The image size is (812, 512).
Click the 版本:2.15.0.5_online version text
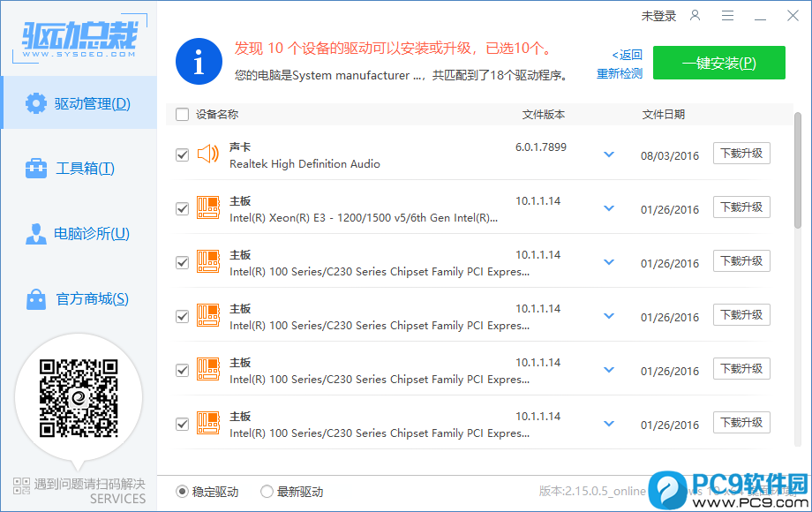pos(592,491)
